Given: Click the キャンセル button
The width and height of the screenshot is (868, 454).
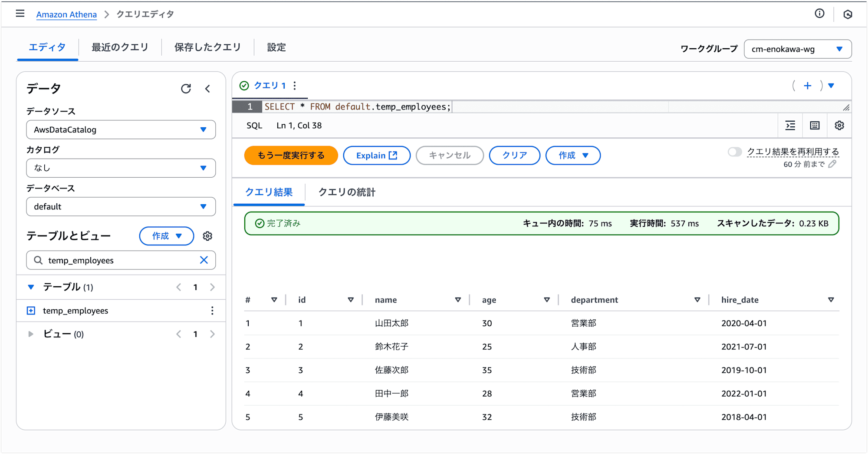Looking at the screenshot, I should (450, 156).
